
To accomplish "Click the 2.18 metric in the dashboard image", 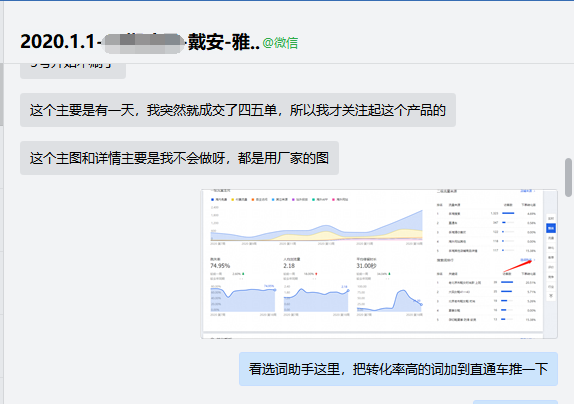I will click(289, 266).
